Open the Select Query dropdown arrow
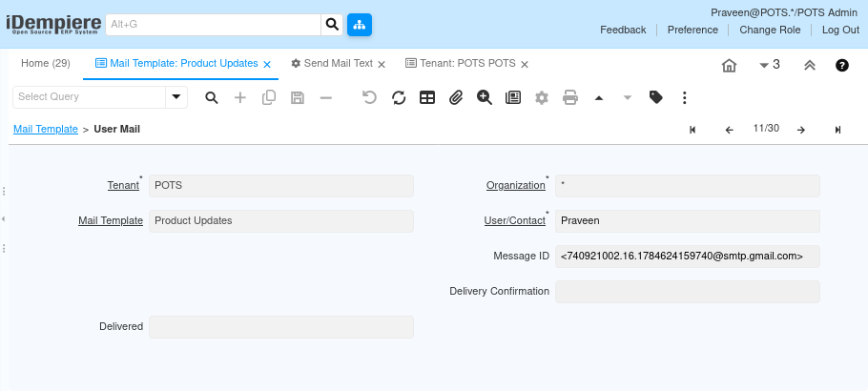The width and height of the screenshot is (868, 391). (176, 97)
